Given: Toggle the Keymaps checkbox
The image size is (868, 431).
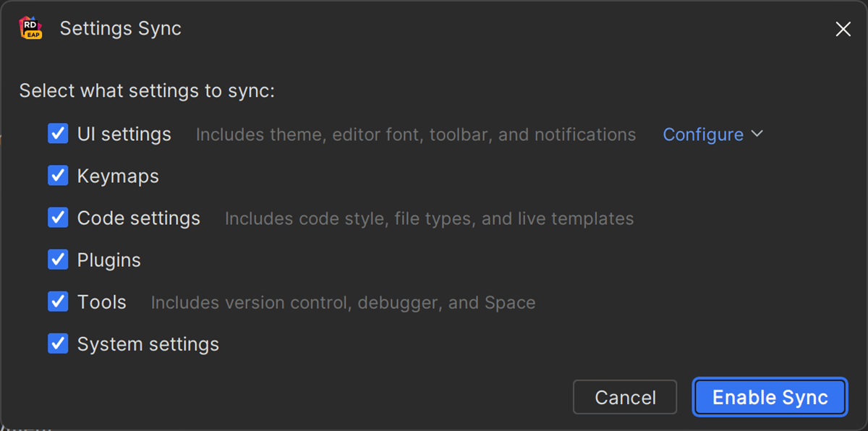Looking at the screenshot, I should coord(58,176).
